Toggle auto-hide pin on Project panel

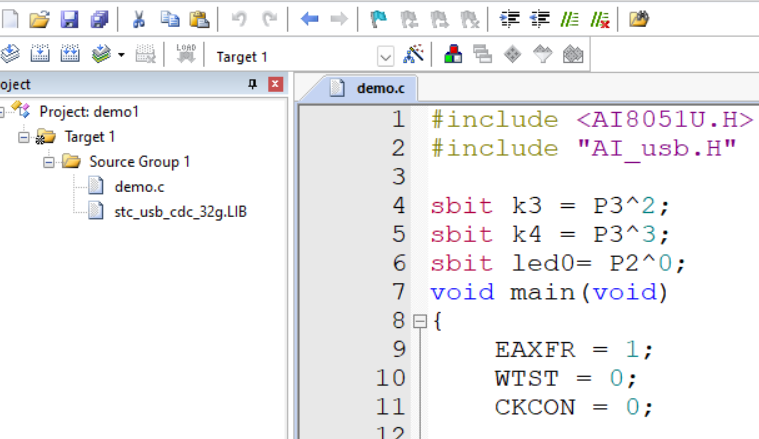253,85
